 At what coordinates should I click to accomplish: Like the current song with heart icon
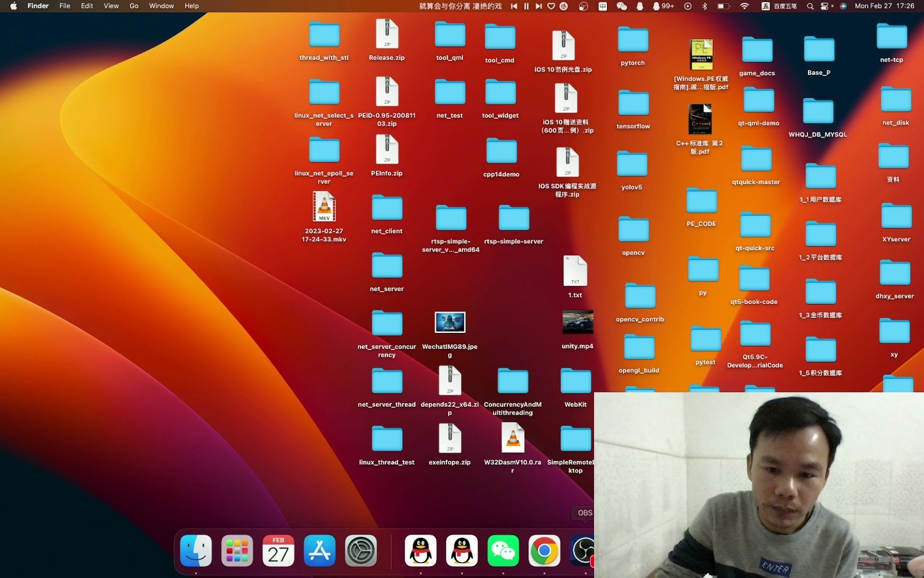(x=551, y=6)
